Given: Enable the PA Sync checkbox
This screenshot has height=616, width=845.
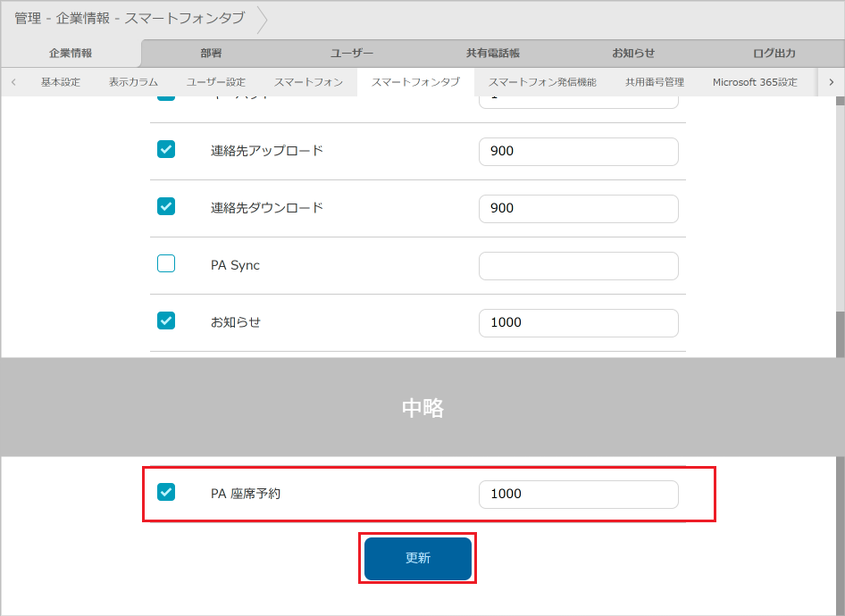Looking at the screenshot, I should (x=165, y=263).
